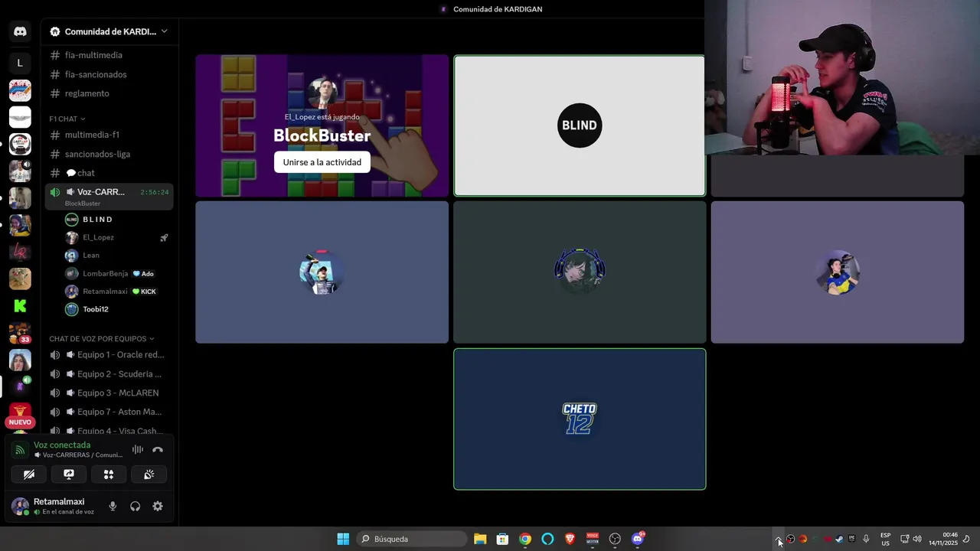Turn on camera in voice panel
Screen dimensions: 980x551
29,474
